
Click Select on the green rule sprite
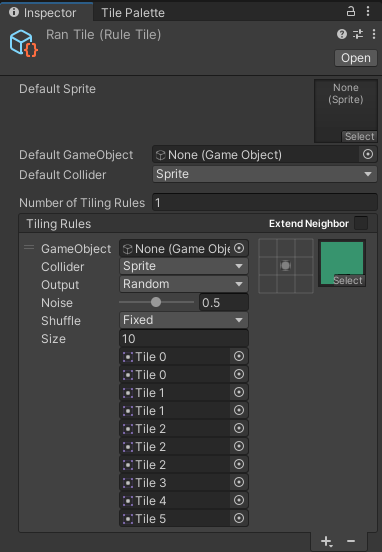348,281
